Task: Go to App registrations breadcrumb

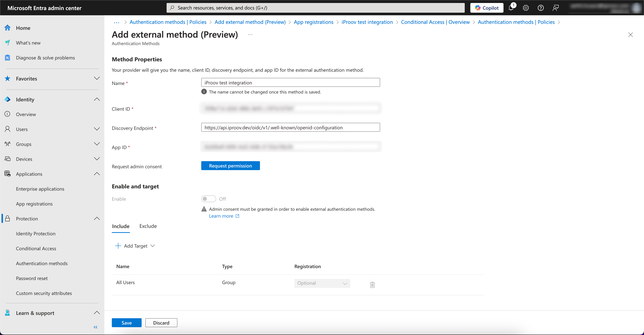Action: [x=313, y=22]
